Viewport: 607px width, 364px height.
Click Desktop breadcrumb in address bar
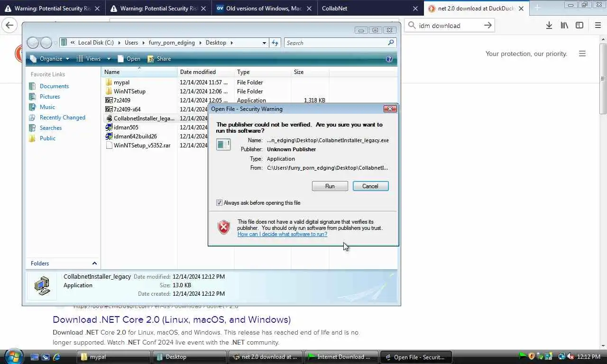click(x=216, y=43)
